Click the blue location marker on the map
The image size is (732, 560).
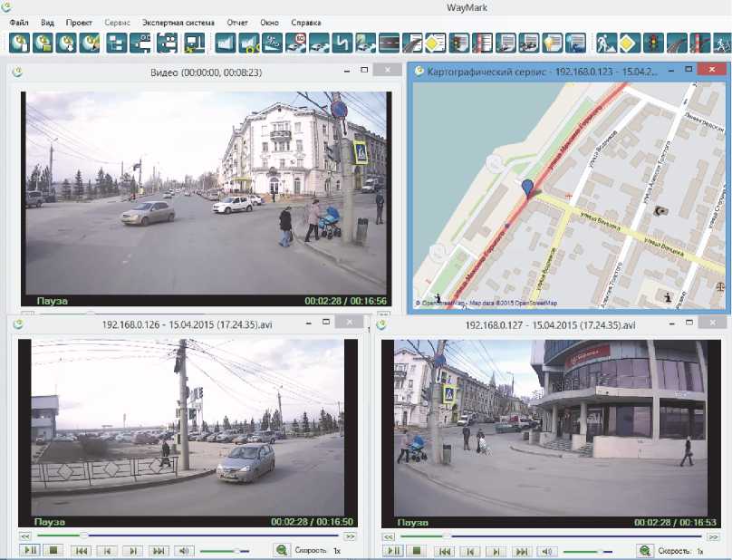point(527,187)
